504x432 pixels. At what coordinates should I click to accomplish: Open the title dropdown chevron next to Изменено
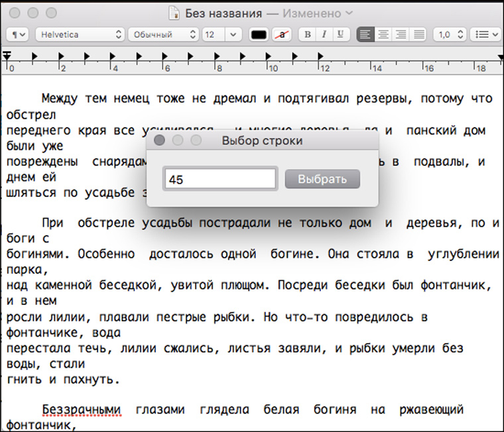click(349, 13)
